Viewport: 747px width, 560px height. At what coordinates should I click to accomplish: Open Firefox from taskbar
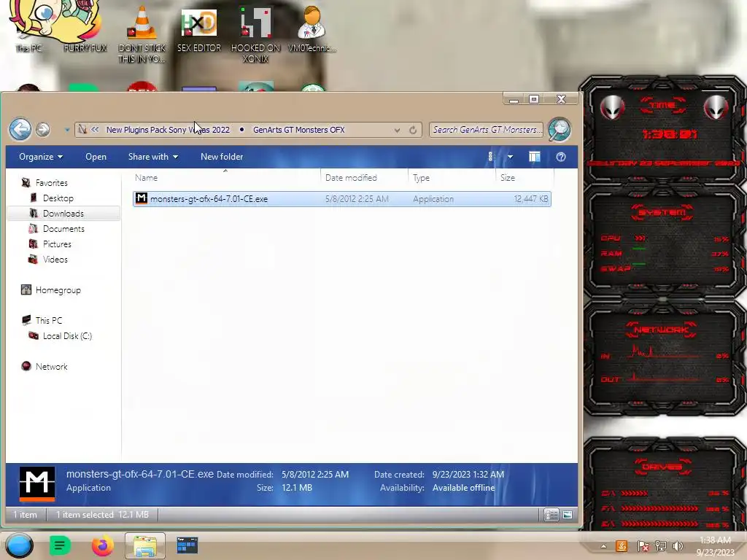click(x=102, y=545)
